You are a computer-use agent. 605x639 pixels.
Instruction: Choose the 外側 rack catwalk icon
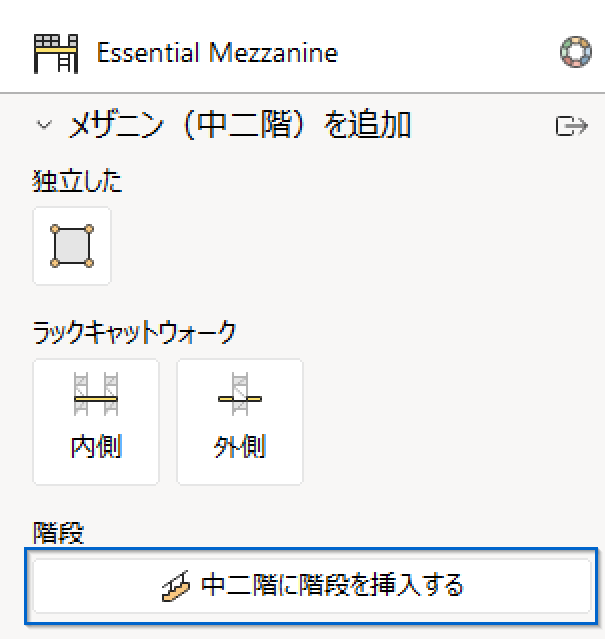240,394
